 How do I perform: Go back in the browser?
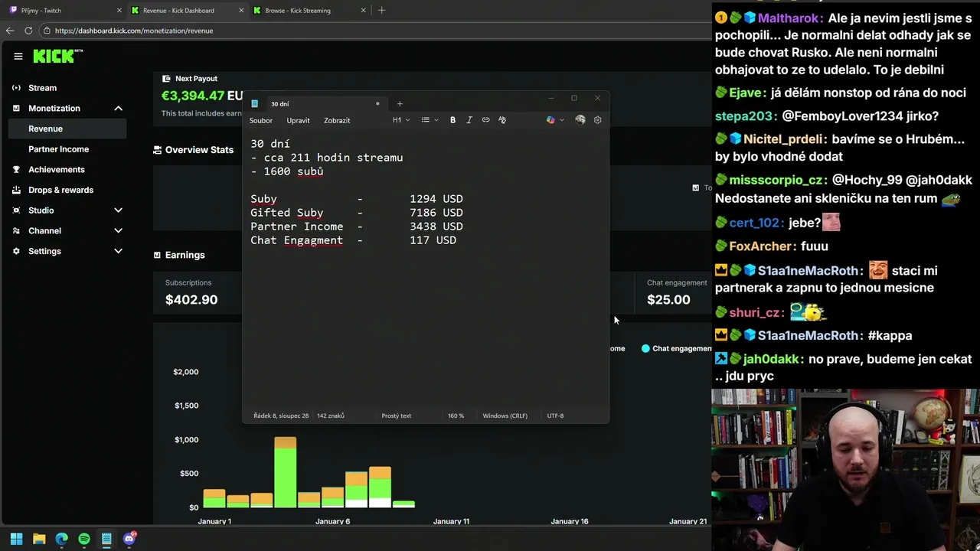coord(10,31)
